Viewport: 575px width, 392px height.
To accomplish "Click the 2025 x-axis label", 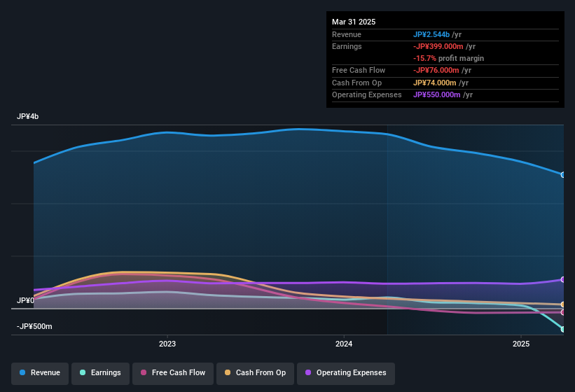I will tap(521, 344).
